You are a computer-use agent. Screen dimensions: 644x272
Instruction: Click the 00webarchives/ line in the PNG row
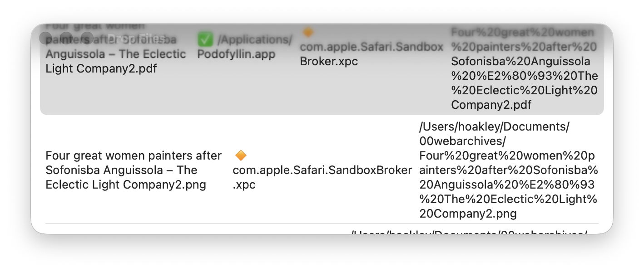462,141
